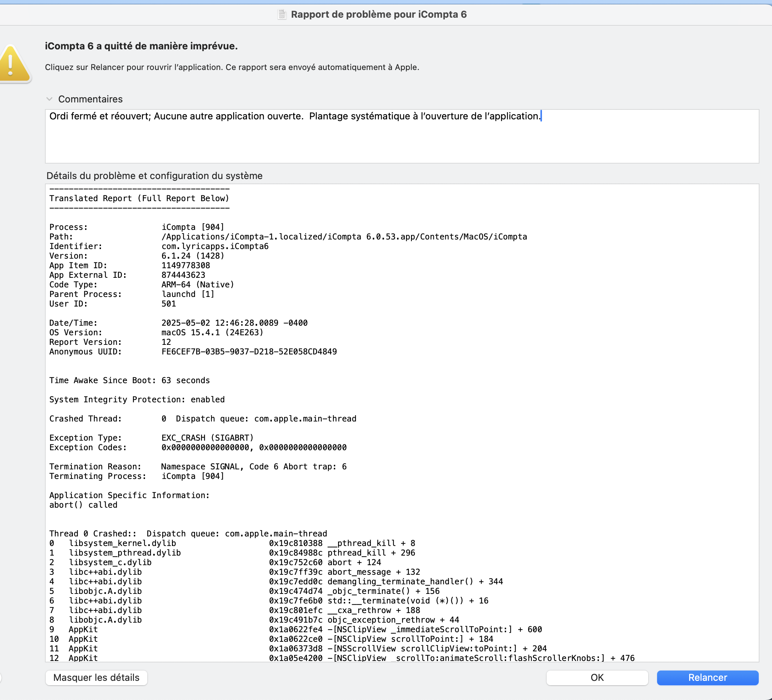Click the Relancer button
The image size is (772, 700).
pos(707,678)
